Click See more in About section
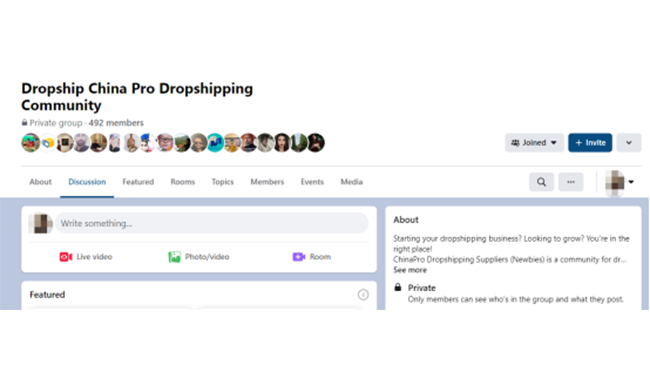 point(410,270)
